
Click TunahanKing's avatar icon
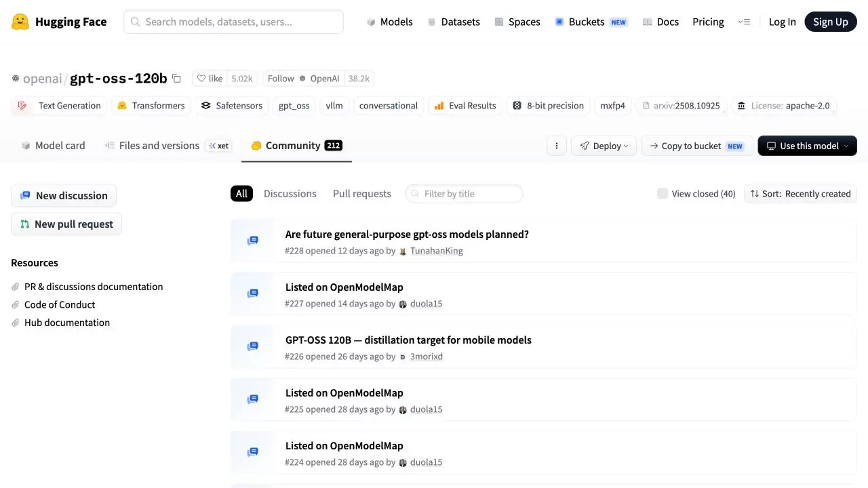[x=403, y=251]
